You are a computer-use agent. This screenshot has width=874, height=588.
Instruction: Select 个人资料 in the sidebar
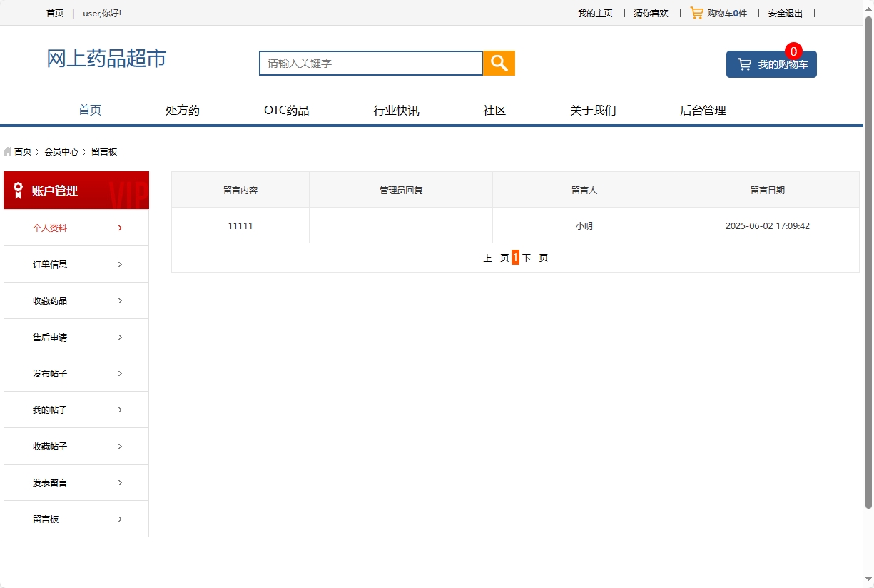50,227
